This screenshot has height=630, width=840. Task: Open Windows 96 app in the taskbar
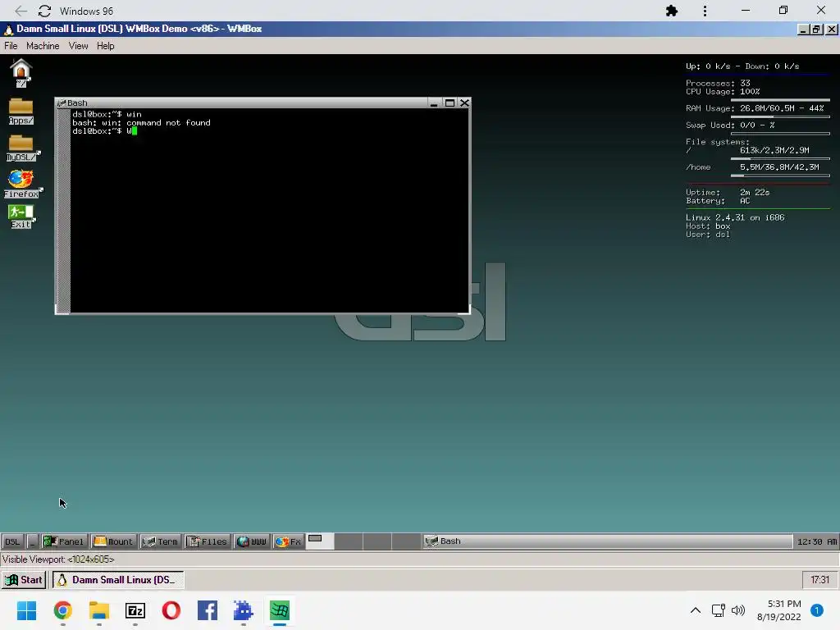(280, 610)
